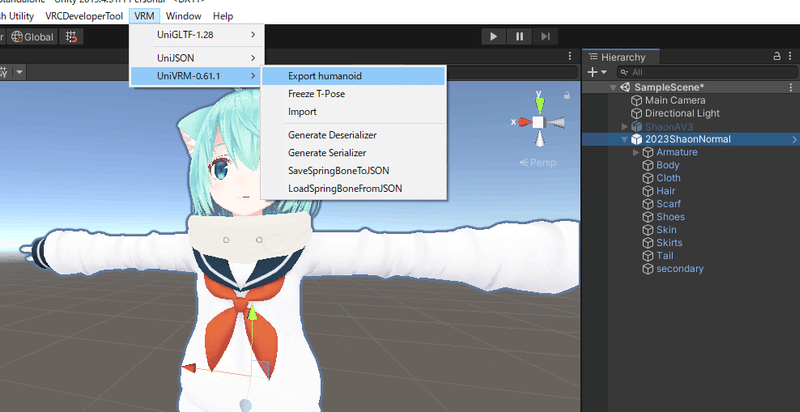Viewport: 800px width, 412px height.
Task: Choose Import in UniVRM submenu
Action: pos(354,112)
